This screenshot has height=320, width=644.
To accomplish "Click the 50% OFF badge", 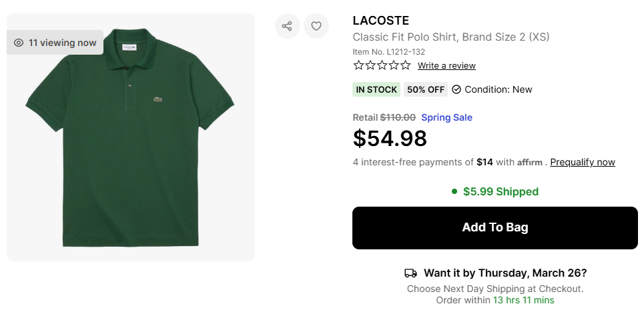I will pos(426,89).
